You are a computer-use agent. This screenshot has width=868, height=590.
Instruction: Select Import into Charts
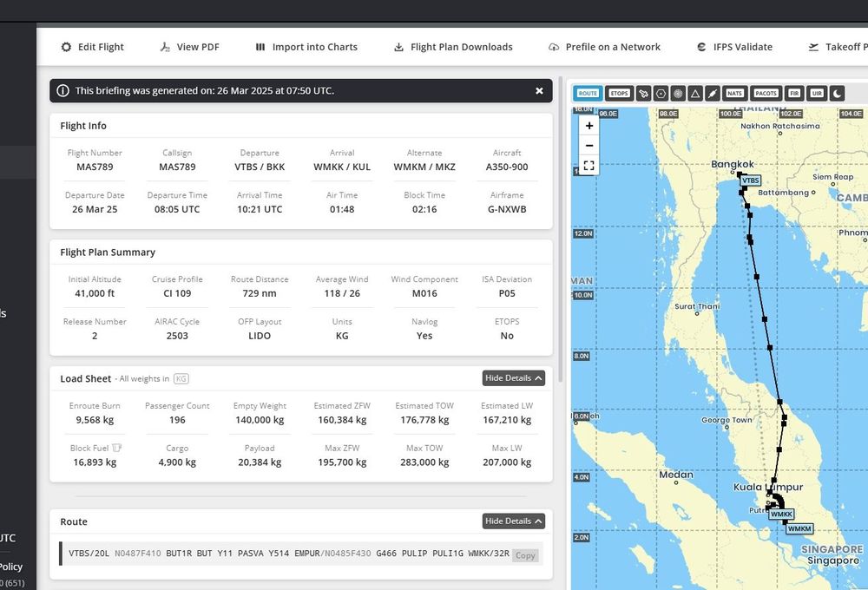(x=306, y=47)
